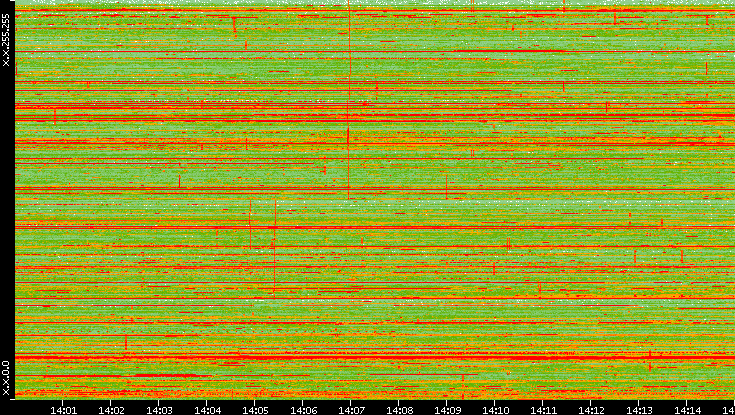Click the 14:12 time axis label

[591, 410]
